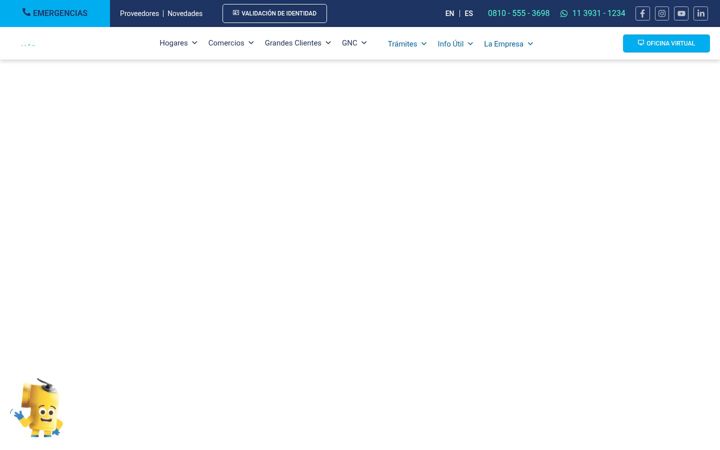This screenshot has height=450, width=720.
Task: Click the Validación de Identidad button
Action: tap(275, 13)
